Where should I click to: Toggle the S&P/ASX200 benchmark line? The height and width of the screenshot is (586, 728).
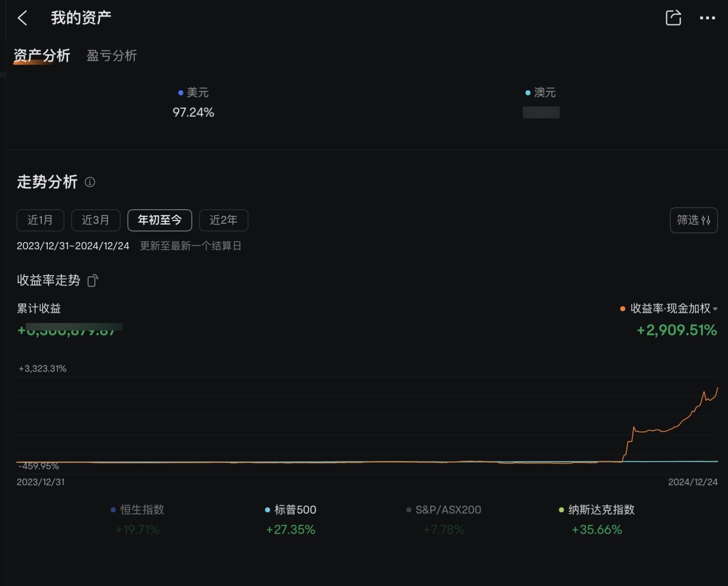pos(444,510)
